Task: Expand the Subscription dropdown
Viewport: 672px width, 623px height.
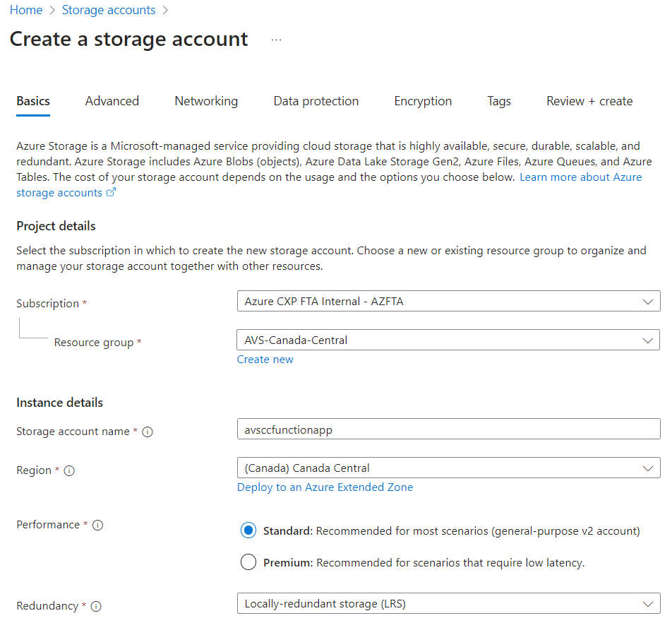Action: coord(448,302)
